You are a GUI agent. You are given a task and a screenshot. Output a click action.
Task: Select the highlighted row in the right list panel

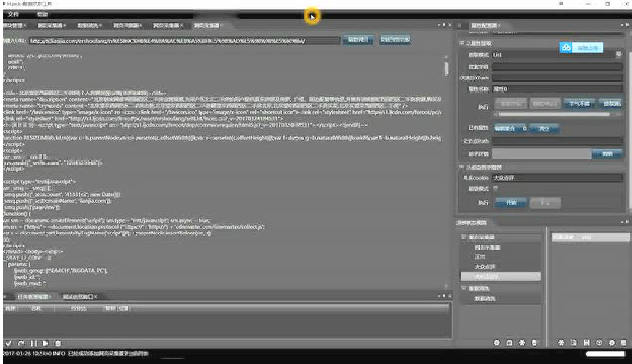coord(590,237)
